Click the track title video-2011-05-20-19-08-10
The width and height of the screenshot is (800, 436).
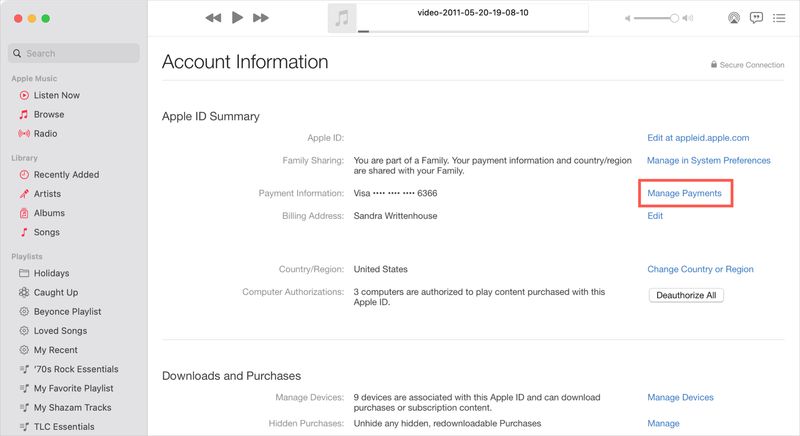473,13
